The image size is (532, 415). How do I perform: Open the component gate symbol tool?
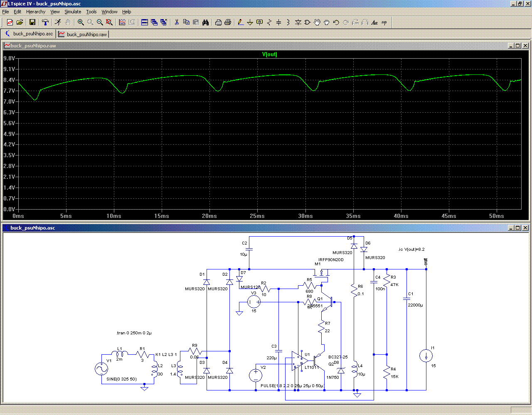tap(308, 22)
